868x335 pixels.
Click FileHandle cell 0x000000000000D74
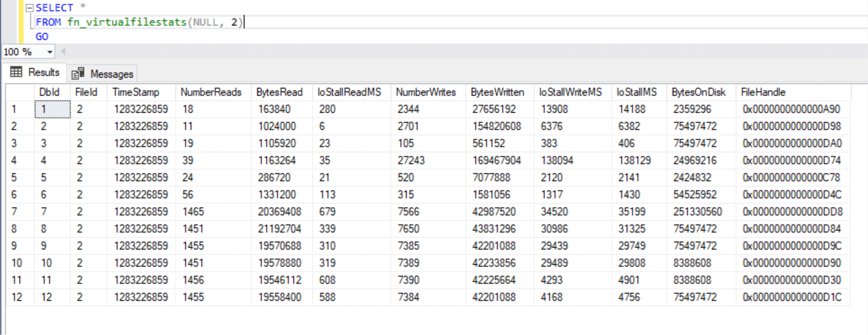791,160
